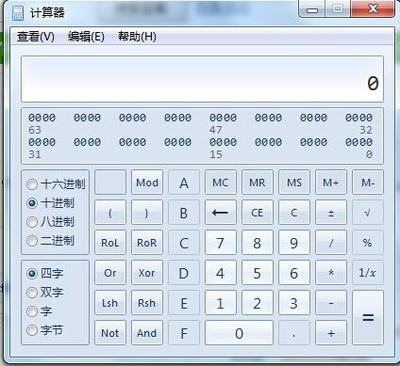Click the bit group above 0
Image resolution: width=400 pixels, height=366 pixels.
(x=359, y=142)
